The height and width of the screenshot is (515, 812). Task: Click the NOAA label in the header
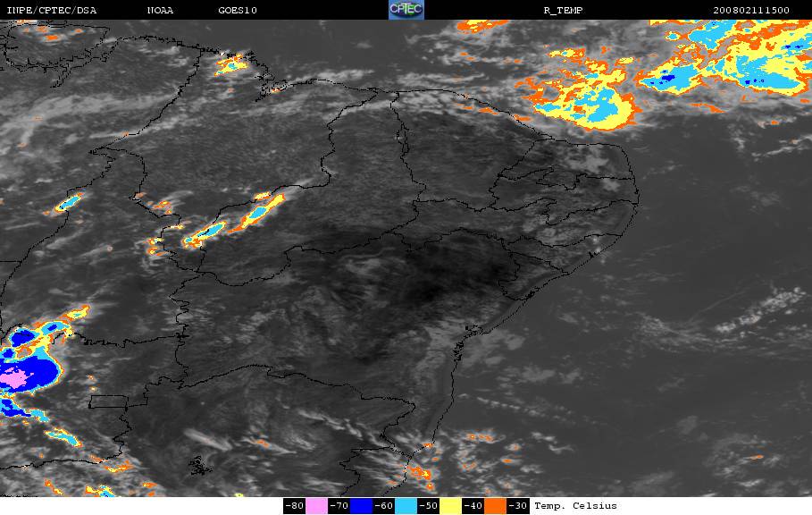point(160,11)
